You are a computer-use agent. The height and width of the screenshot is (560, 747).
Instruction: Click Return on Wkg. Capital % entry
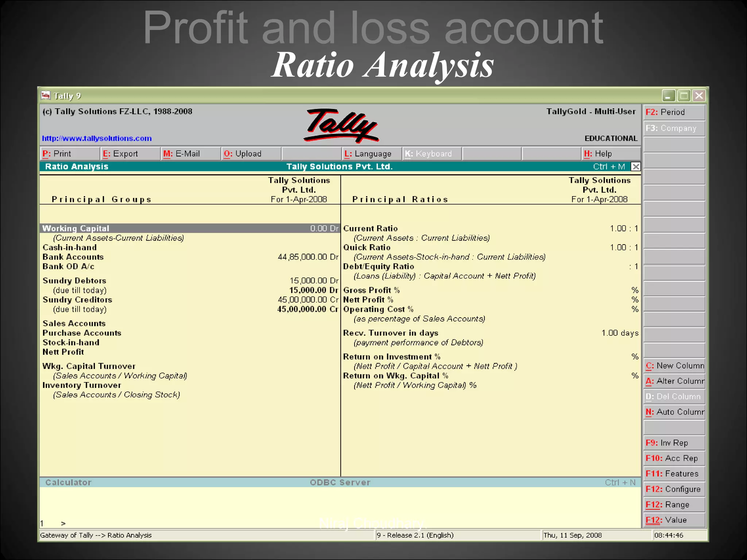click(491, 376)
